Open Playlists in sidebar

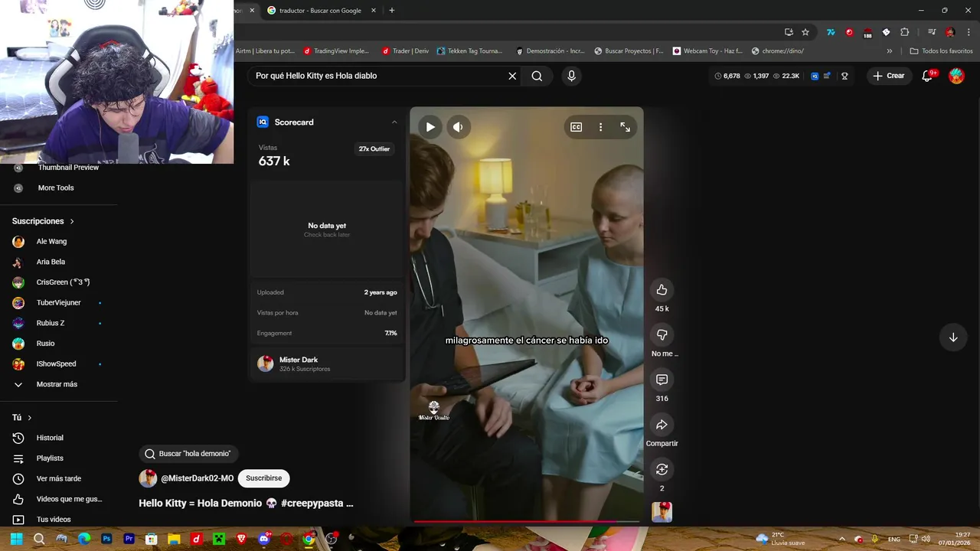[50, 458]
